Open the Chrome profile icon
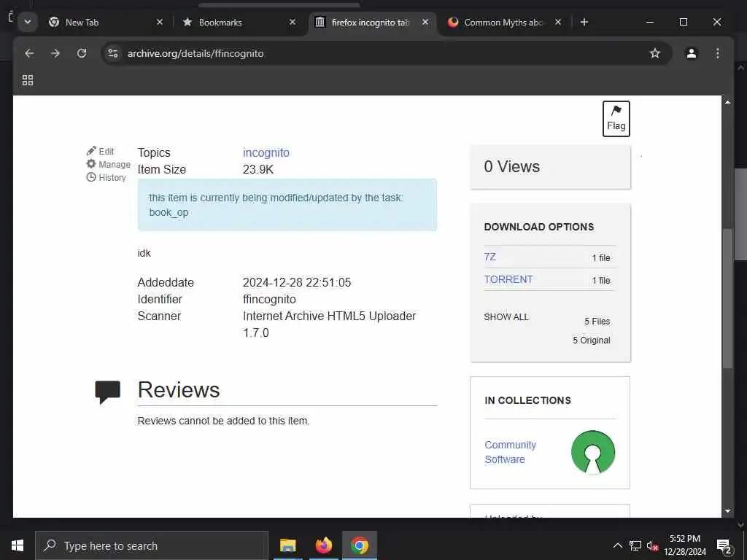 click(692, 53)
